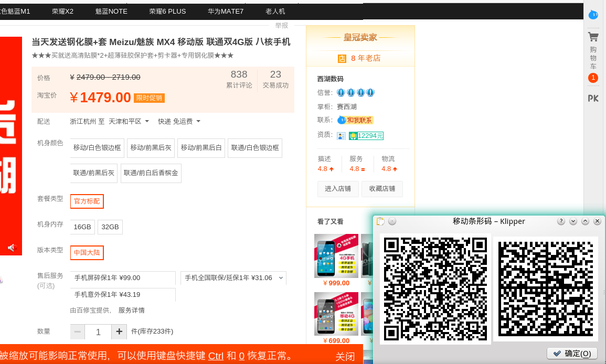Viewport: 606px width, 364px height.
Task: Click the 和我联系 Wangwang contact icon
Action: pyautogui.click(x=355, y=120)
